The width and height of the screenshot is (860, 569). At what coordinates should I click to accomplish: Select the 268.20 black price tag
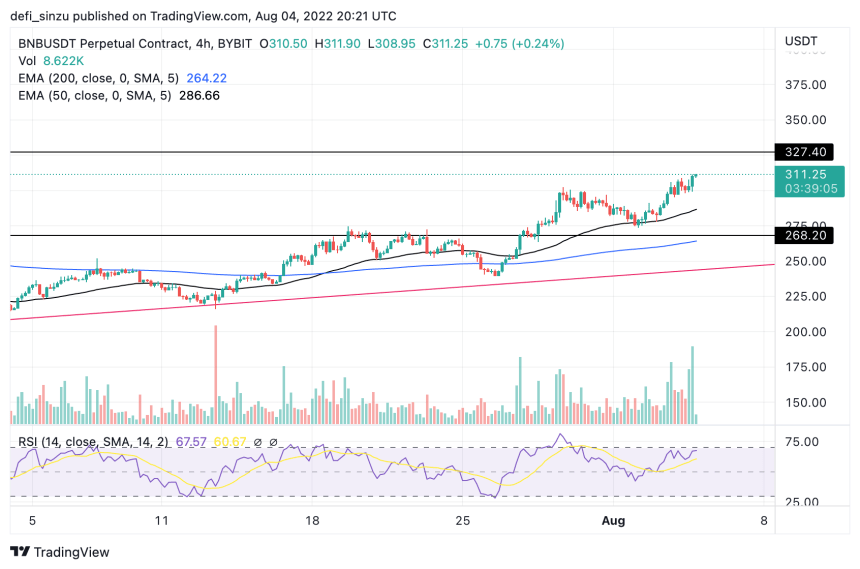(804, 235)
